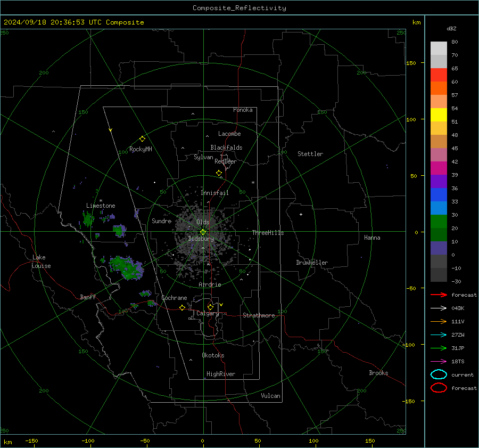
Task: Click the Sylvan label
Action: click(x=203, y=157)
